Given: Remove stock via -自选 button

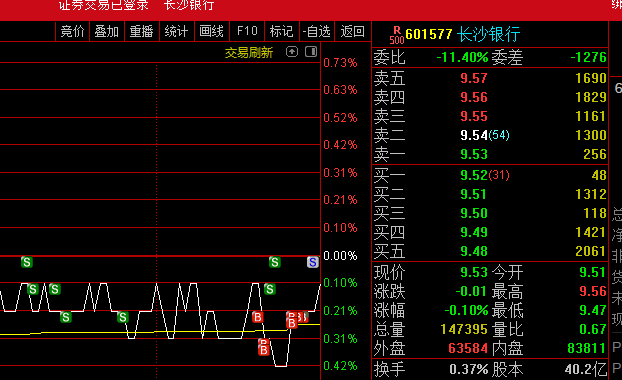Looking at the screenshot, I should pyautogui.click(x=317, y=31).
